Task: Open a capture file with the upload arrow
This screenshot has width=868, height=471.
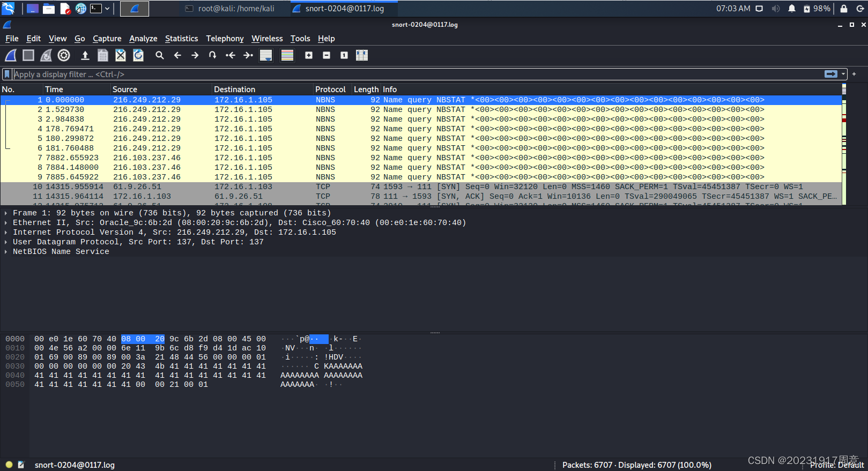Action: (x=85, y=55)
